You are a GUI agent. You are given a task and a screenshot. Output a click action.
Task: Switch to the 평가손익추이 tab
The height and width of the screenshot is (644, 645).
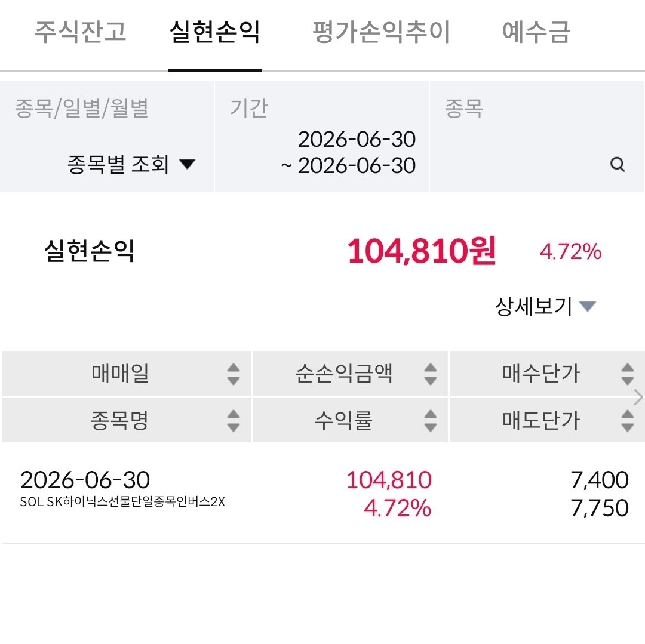[x=381, y=32]
